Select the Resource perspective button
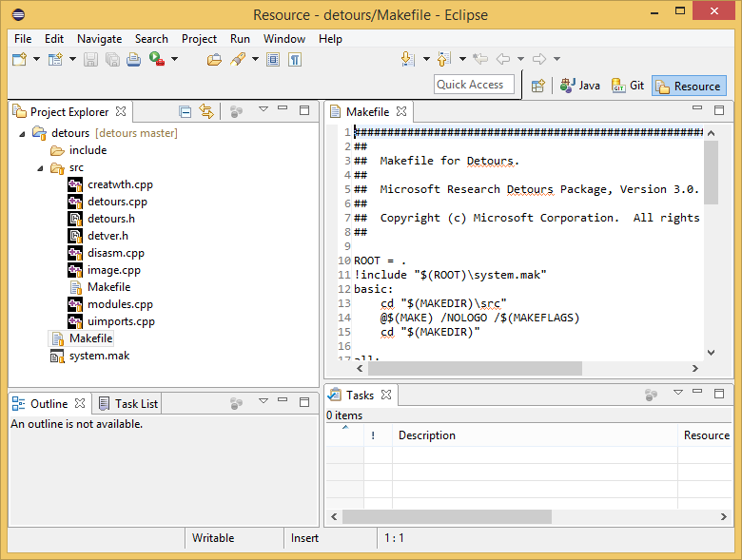This screenshot has width=742, height=560. coord(689,87)
